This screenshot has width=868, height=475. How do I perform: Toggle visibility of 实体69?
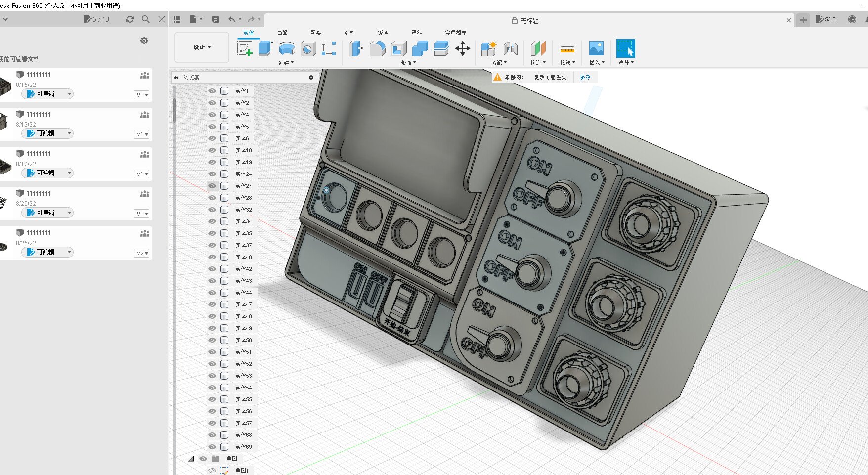(212, 447)
